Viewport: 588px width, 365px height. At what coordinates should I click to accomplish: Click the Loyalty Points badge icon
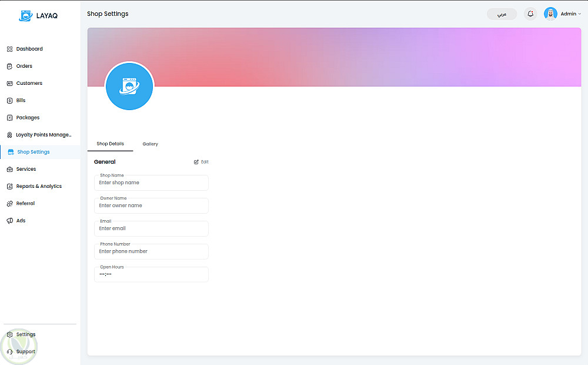point(10,135)
